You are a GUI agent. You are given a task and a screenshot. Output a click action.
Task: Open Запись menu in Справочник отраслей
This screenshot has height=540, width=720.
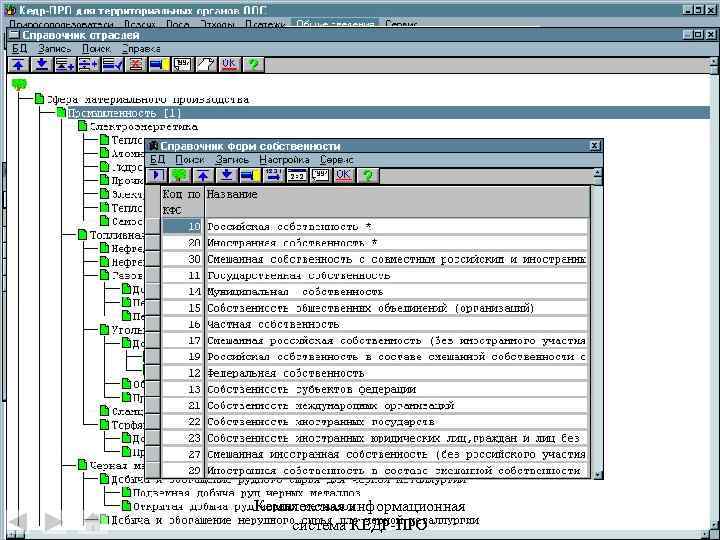point(55,49)
